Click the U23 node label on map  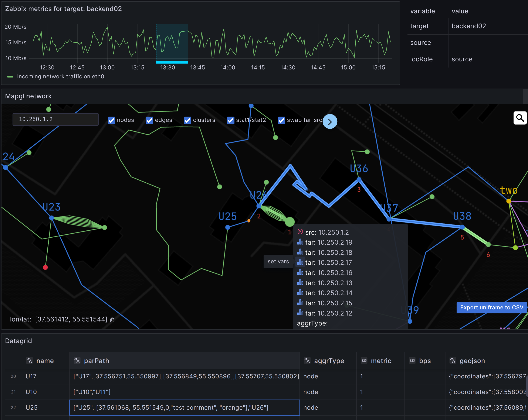point(51,207)
